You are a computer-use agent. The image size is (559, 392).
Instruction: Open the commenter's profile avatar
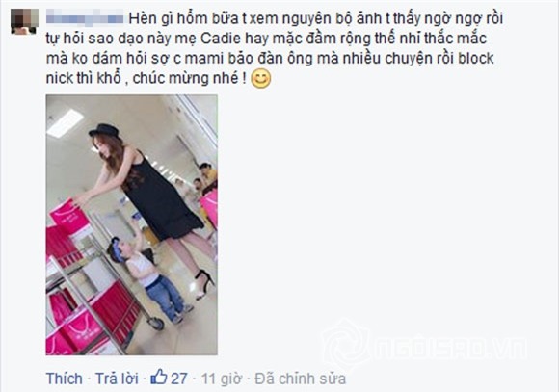coord(24,21)
